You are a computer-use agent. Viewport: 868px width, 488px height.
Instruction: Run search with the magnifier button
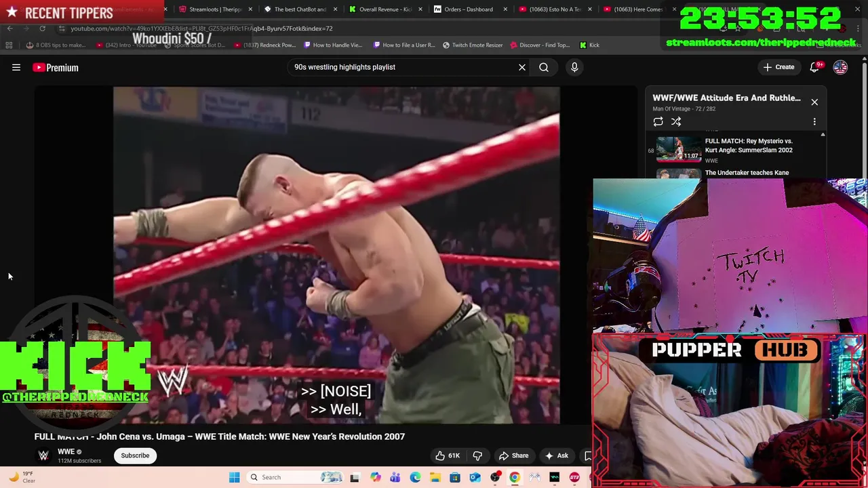(544, 67)
